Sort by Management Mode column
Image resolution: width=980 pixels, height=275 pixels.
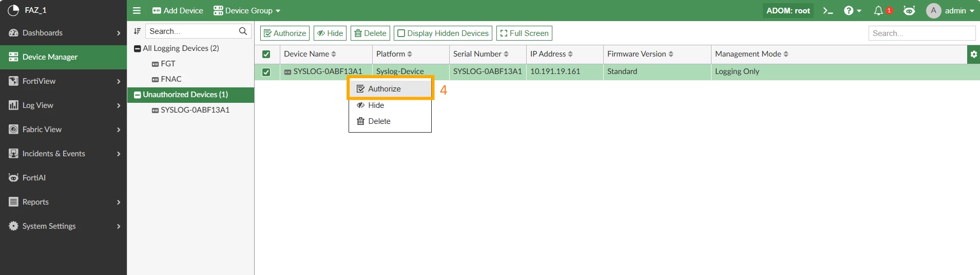[x=752, y=54]
